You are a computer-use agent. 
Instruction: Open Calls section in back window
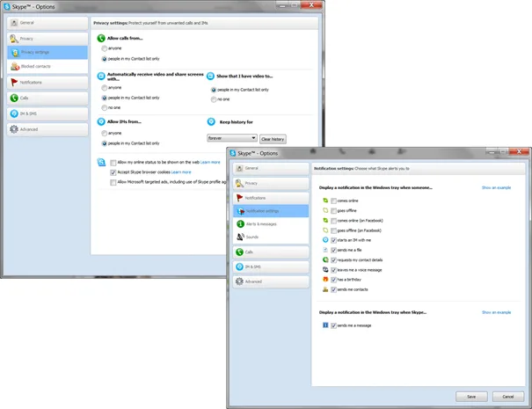click(47, 99)
